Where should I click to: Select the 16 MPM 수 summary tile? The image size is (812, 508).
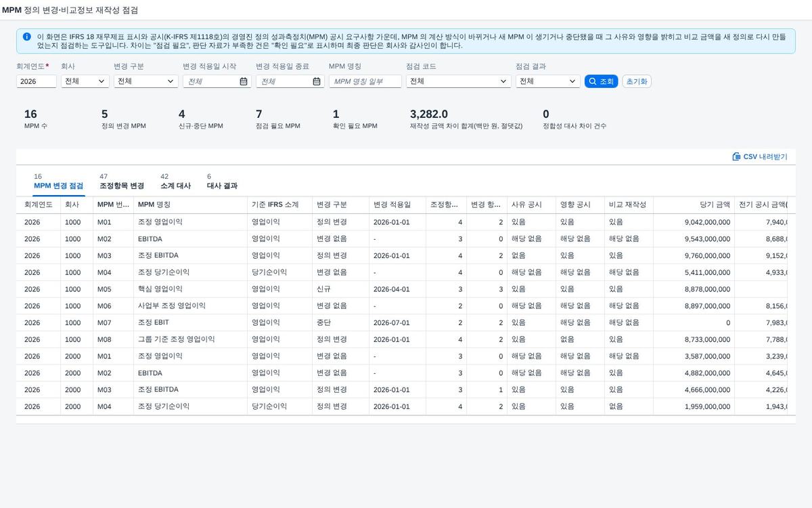[36, 119]
